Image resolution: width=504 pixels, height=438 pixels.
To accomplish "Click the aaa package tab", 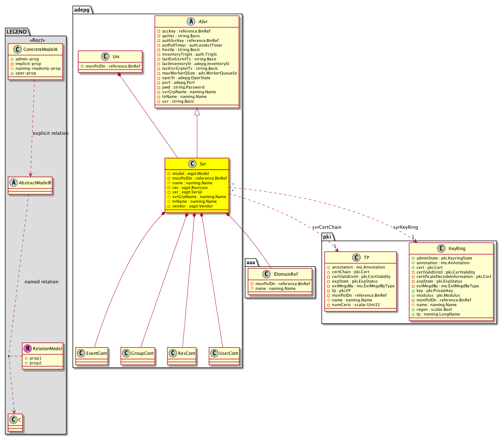I will pyautogui.click(x=251, y=263).
